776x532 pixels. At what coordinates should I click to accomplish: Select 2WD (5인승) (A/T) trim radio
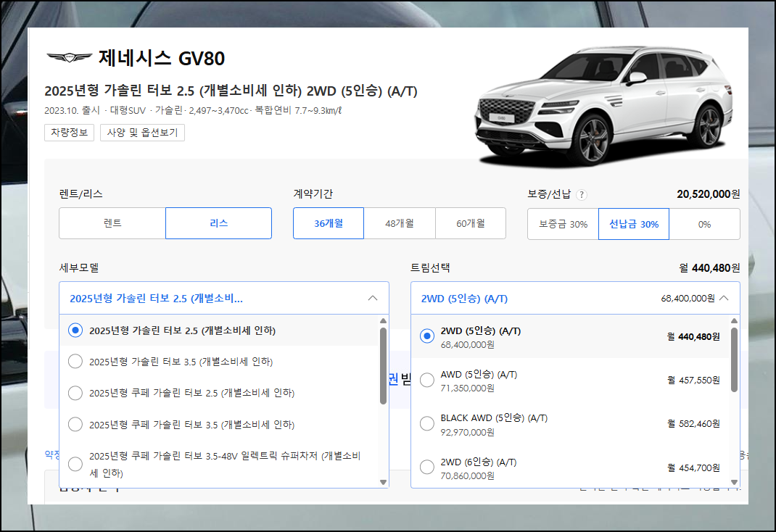click(427, 336)
